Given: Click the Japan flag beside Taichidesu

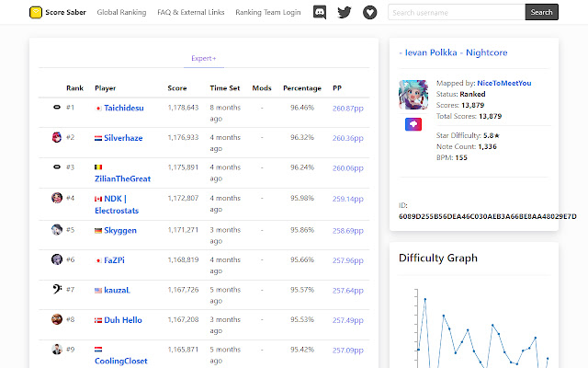Looking at the screenshot, I should click(98, 109).
